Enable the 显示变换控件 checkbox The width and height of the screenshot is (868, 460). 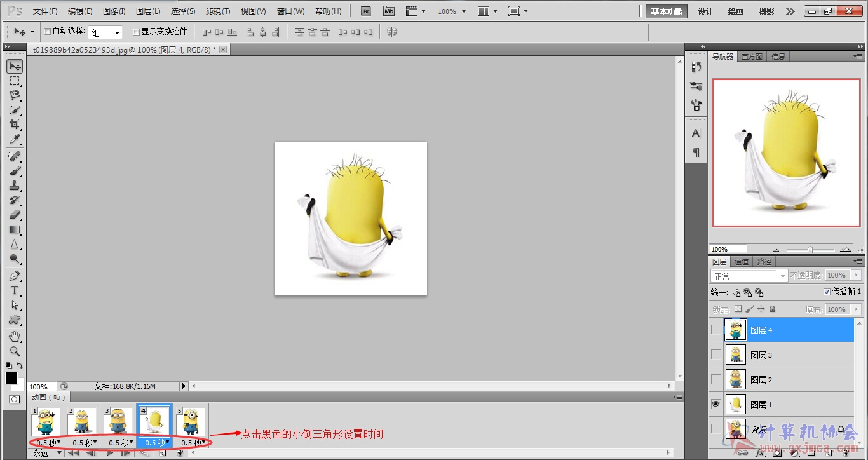[136, 32]
